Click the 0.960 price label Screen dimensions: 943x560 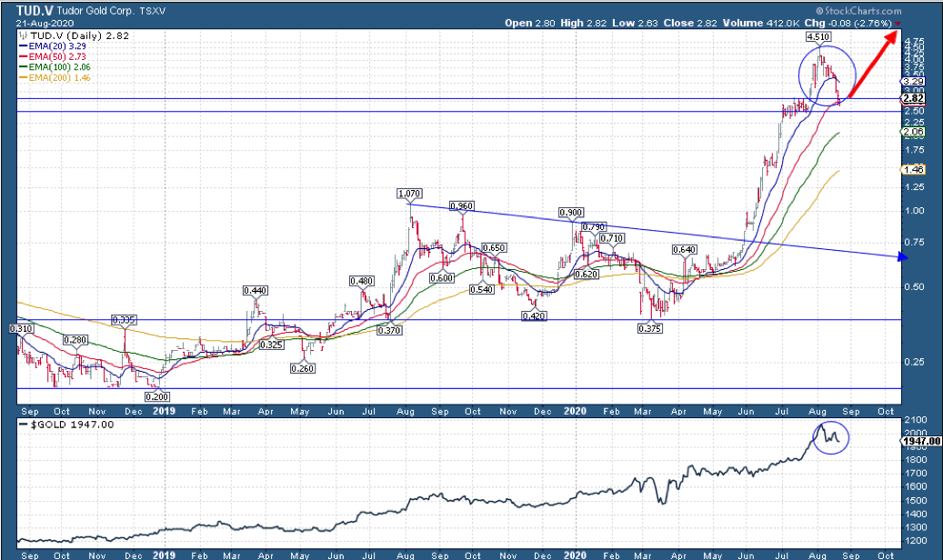[462, 205]
